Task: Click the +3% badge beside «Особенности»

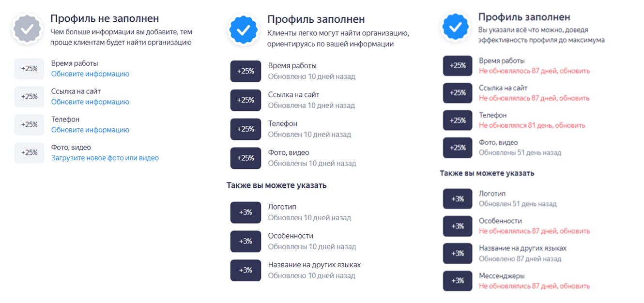Action: pos(245,241)
